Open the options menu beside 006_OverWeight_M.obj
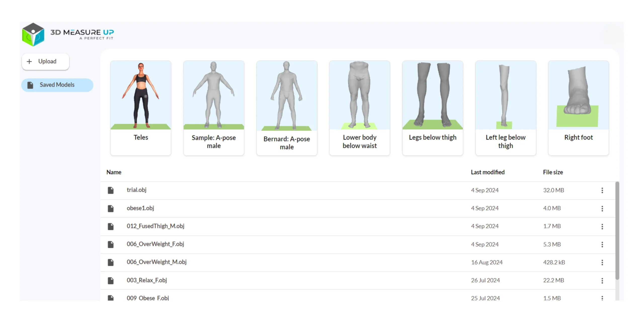644x322 pixels. pos(602,262)
